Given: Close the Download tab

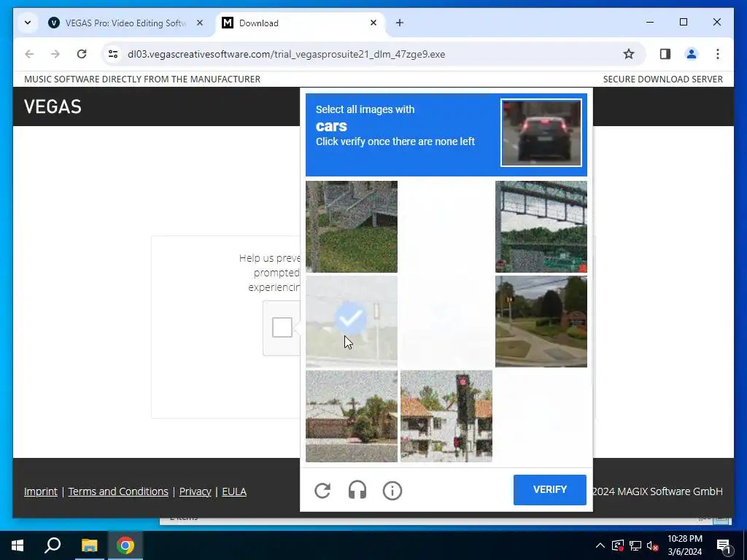Looking at the screenshot, I should coord(373,23).
